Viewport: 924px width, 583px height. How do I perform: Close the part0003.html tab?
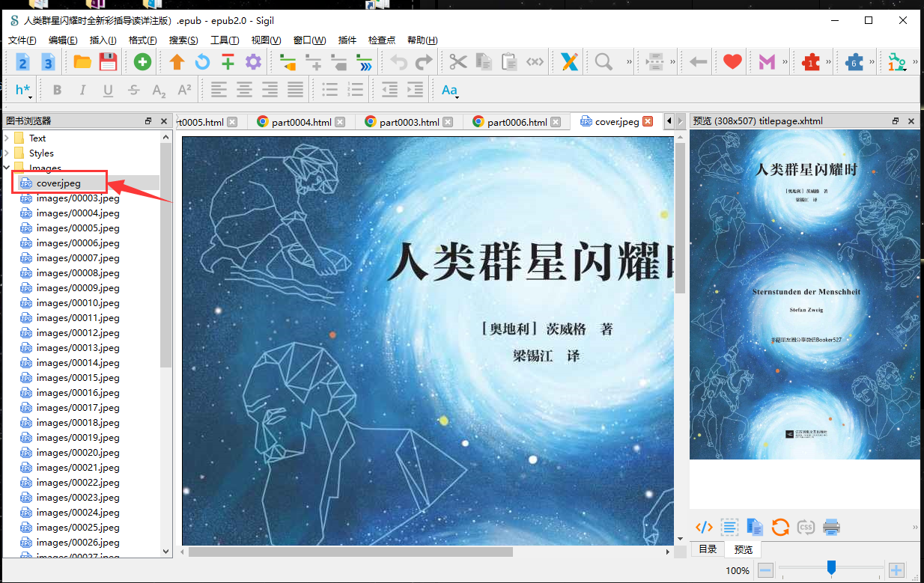448,122
